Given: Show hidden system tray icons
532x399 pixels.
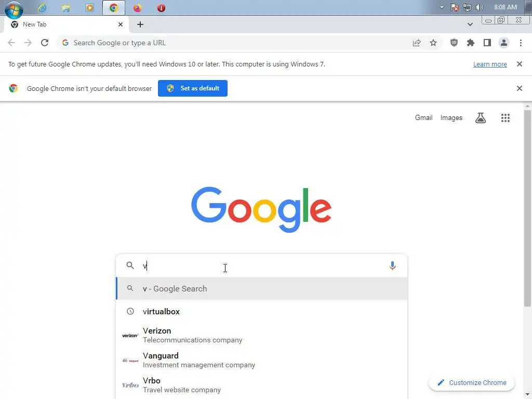Looking at the screenshot, I should tap(442, 7).
